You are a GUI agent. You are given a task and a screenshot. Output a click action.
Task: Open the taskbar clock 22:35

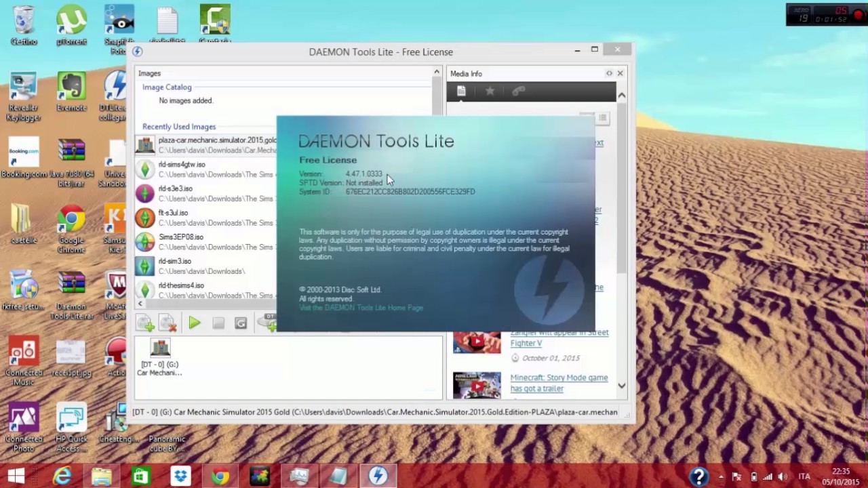coord(841,476)
